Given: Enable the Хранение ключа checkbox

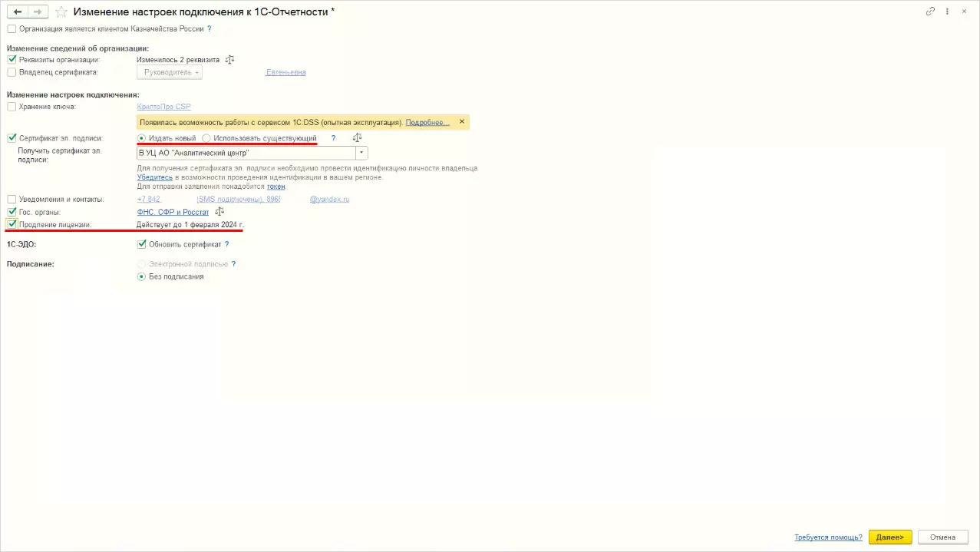Looking at the screenshot, I should 12,107.
